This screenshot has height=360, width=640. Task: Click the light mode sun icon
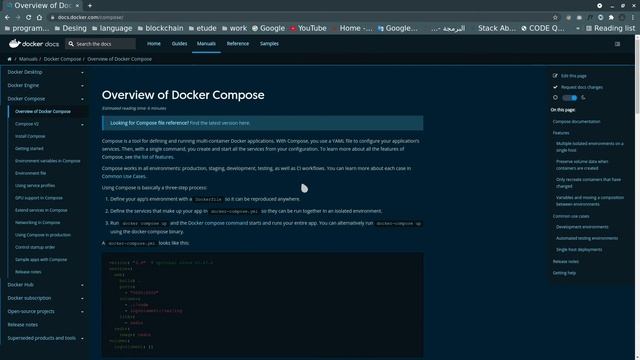point(555,98)
